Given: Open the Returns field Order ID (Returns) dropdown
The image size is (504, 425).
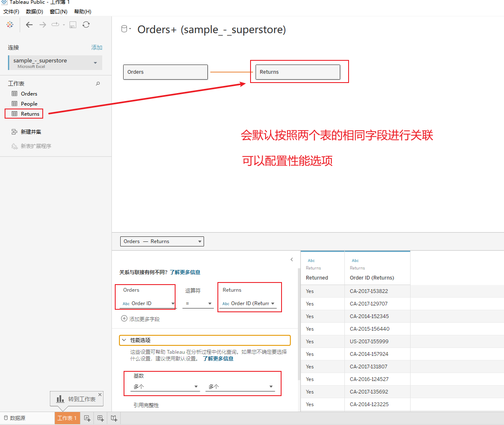Looking at the screenshot, I should coord(248,303).
